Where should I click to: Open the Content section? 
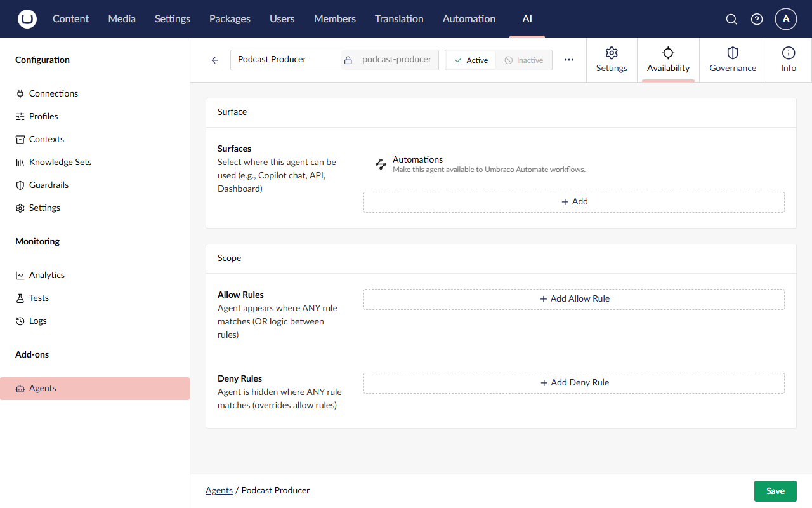(70, 19)
